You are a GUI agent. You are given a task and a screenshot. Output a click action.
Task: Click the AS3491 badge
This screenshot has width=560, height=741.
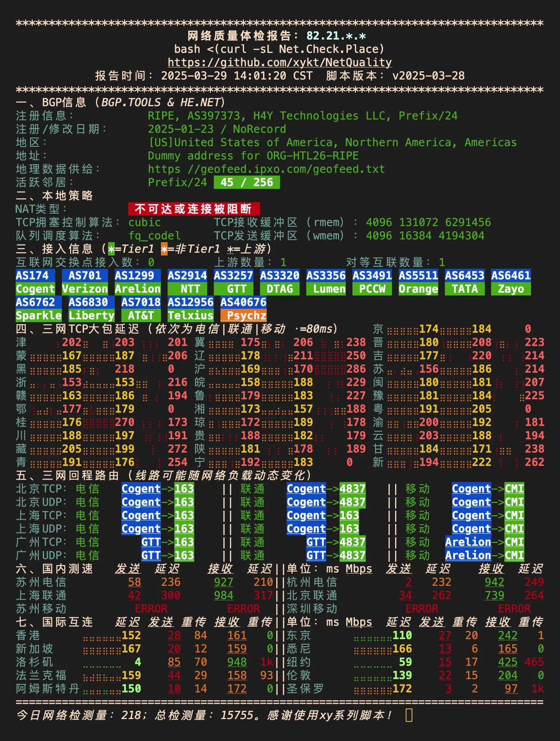tap(372, 275)
